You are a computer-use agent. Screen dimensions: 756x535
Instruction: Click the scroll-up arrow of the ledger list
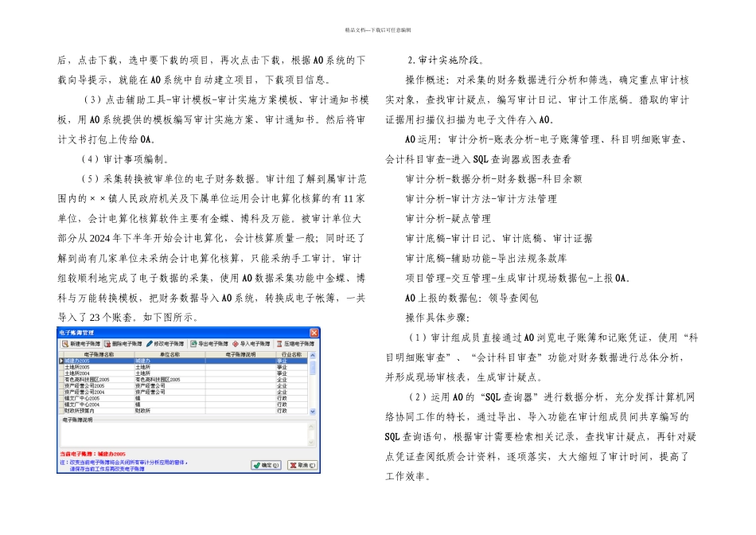click(313, 356)
